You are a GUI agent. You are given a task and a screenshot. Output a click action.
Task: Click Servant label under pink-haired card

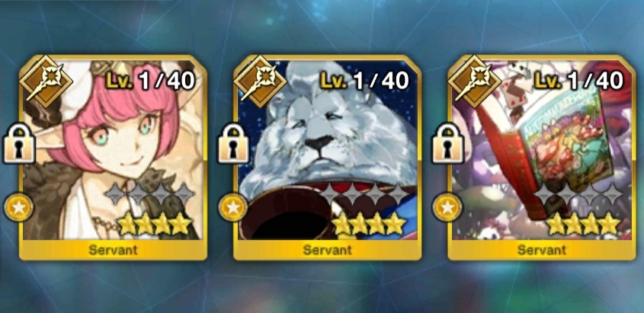tap(113, 250)
